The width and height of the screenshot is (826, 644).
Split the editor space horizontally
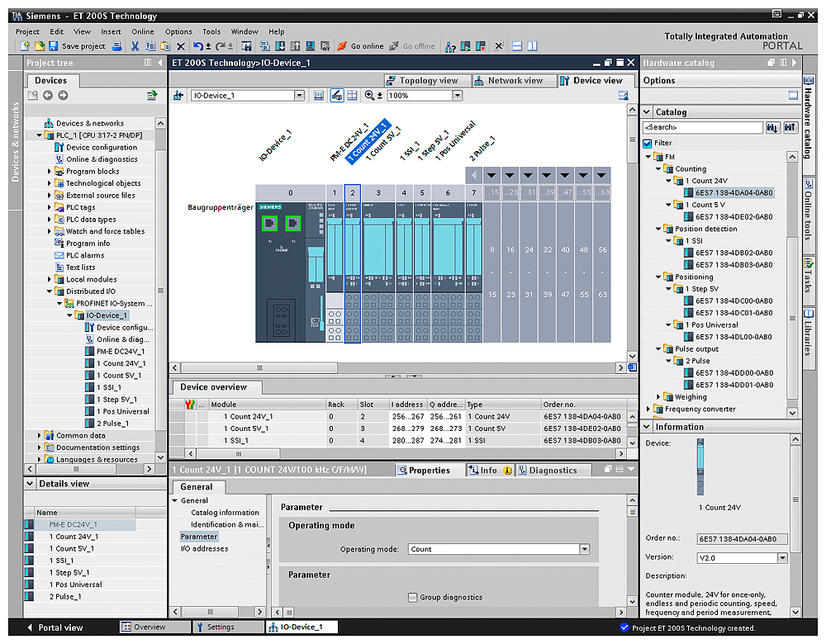pyautogui.click(x=517, y=46)
